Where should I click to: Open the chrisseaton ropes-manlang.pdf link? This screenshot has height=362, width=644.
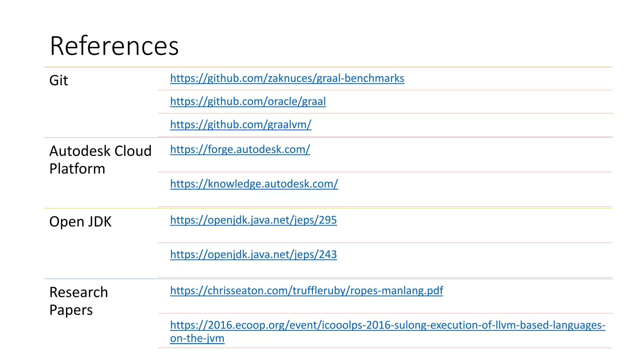pyautogui.click(x=306, y=291)
